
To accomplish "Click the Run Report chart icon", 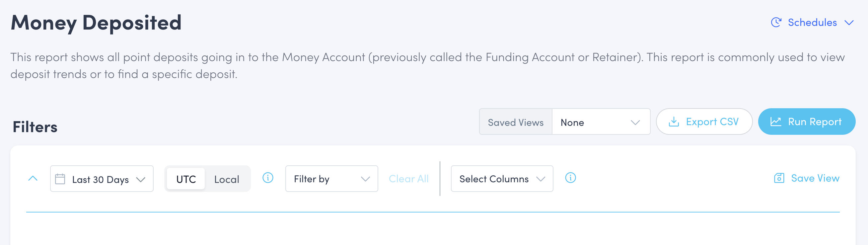I will pyautogui.click(x=776, y=122).
